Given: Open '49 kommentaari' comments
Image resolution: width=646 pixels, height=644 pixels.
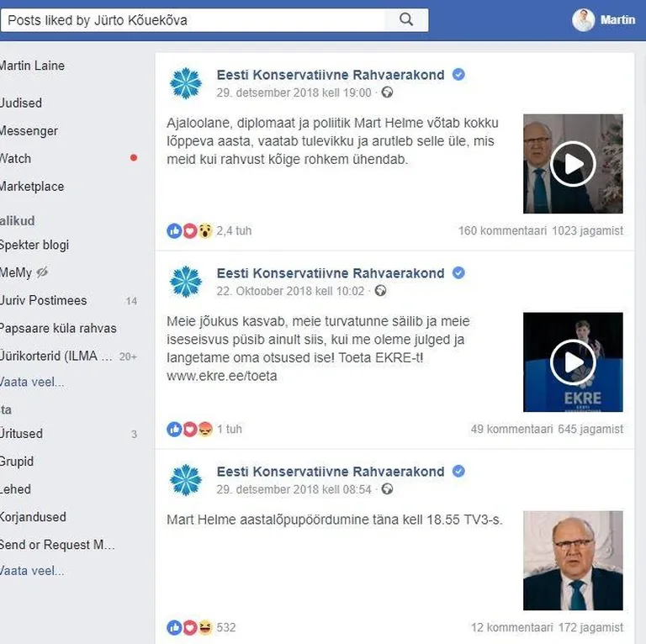Looking at the screenshot, I should [511, 429].
